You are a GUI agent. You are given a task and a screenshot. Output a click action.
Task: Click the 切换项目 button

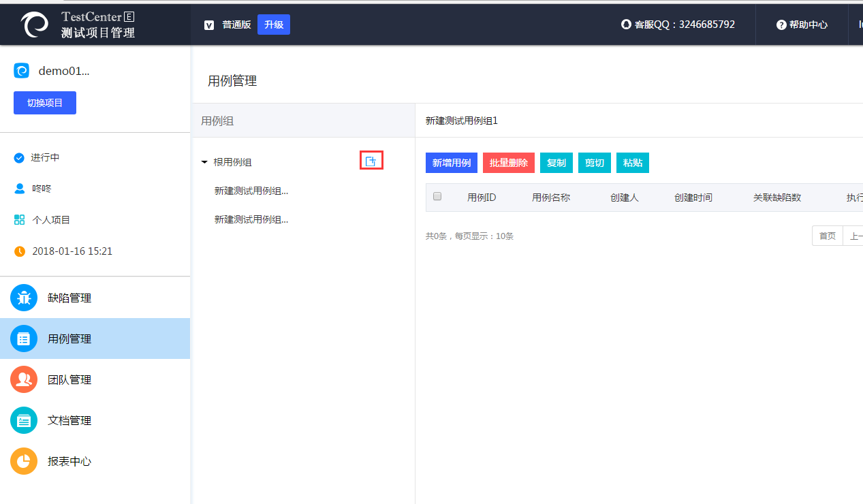(x=45, y=103)
